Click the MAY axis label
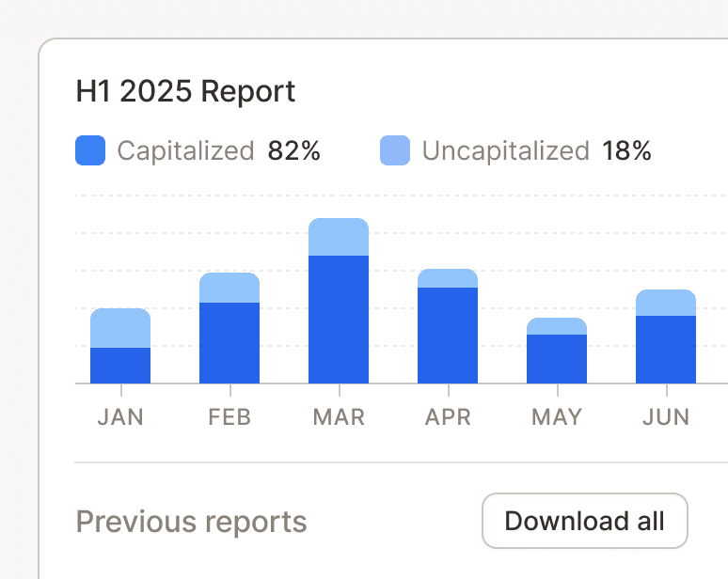The height and width of the screenshot is (579, 728). (557, 416)
